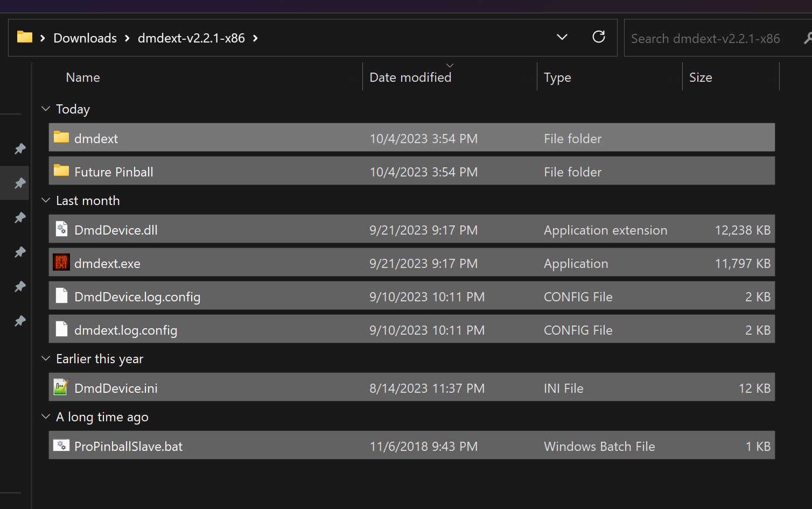Click the DmdDevice.dll file icon

[61, 229]
